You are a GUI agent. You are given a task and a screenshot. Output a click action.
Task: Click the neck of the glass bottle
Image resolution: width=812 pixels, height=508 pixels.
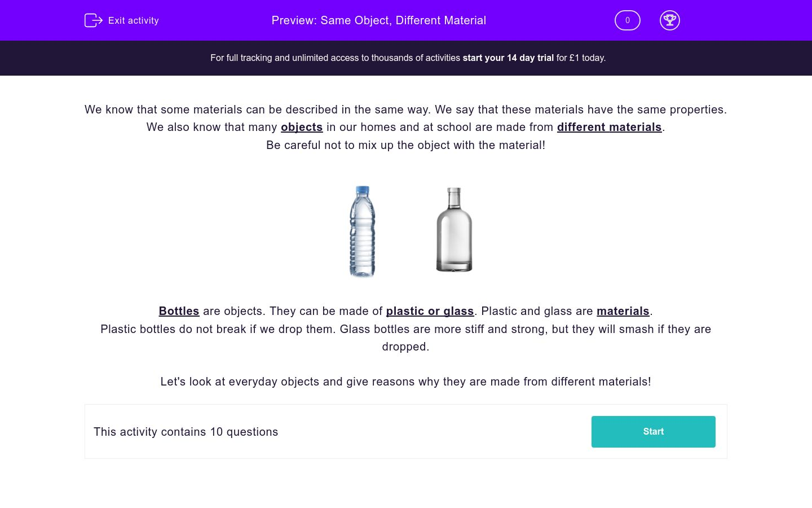coord(454,198)
